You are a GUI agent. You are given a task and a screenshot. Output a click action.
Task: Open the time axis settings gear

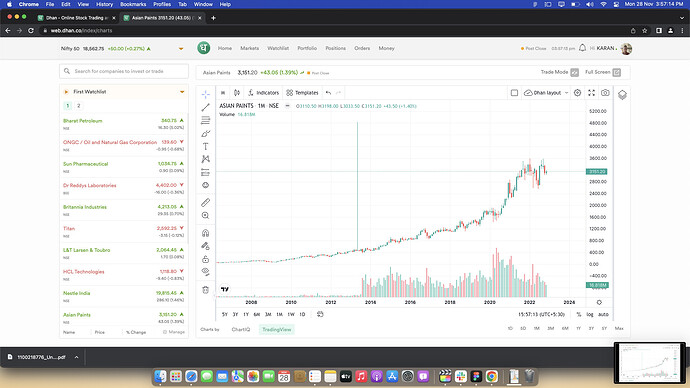click(599, 302)
